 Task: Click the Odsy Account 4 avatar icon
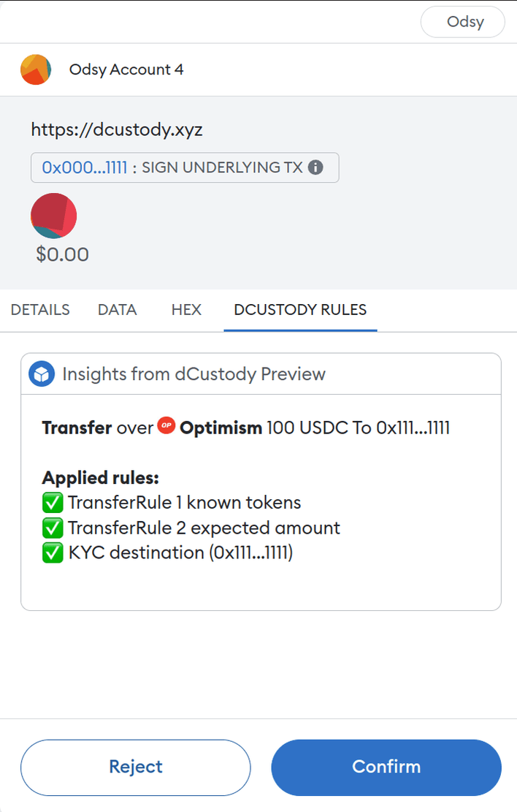35,69
